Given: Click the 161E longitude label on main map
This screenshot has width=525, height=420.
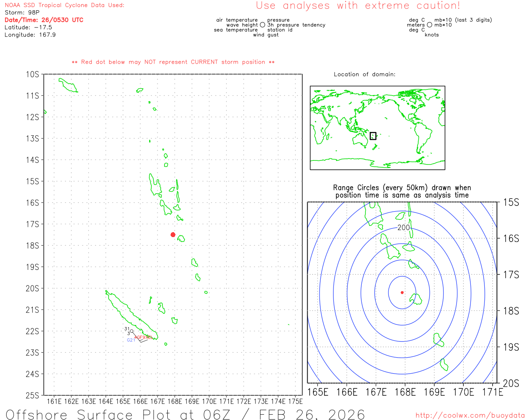Looking at the screenshot, I should [54, 402].
